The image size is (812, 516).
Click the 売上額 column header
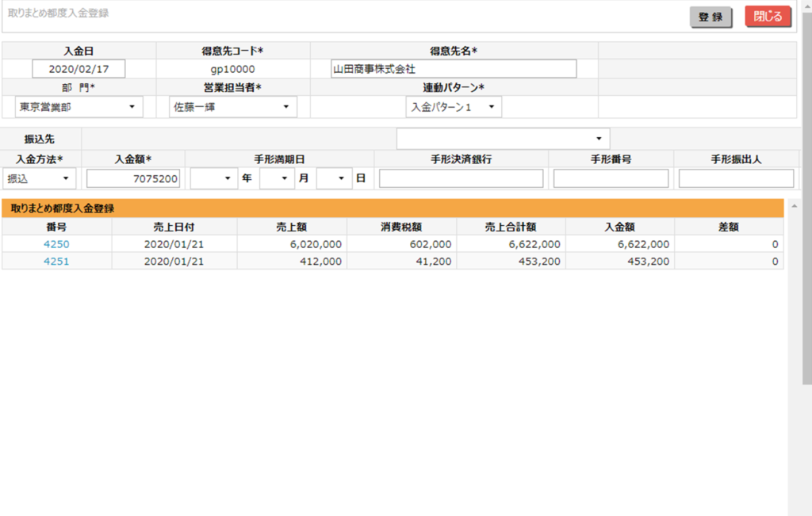point(292,227)
